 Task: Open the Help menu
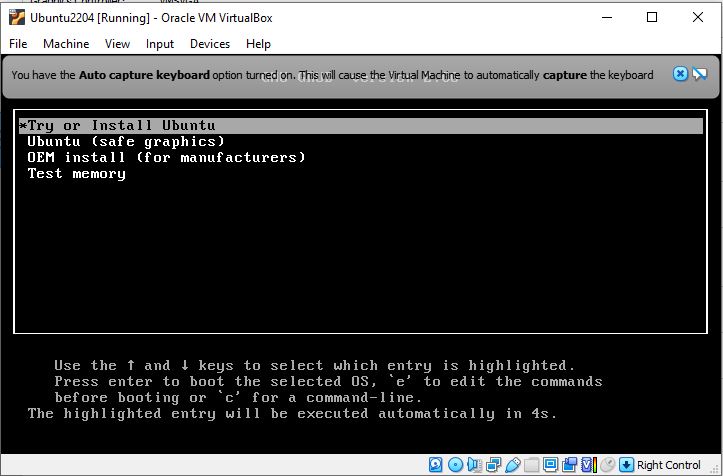point(258,44)
